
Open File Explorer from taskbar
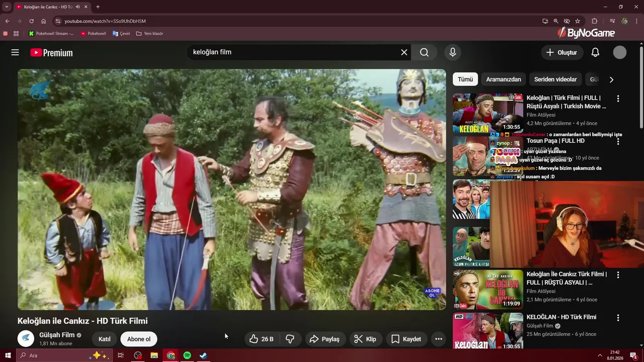tap(154, 355)
